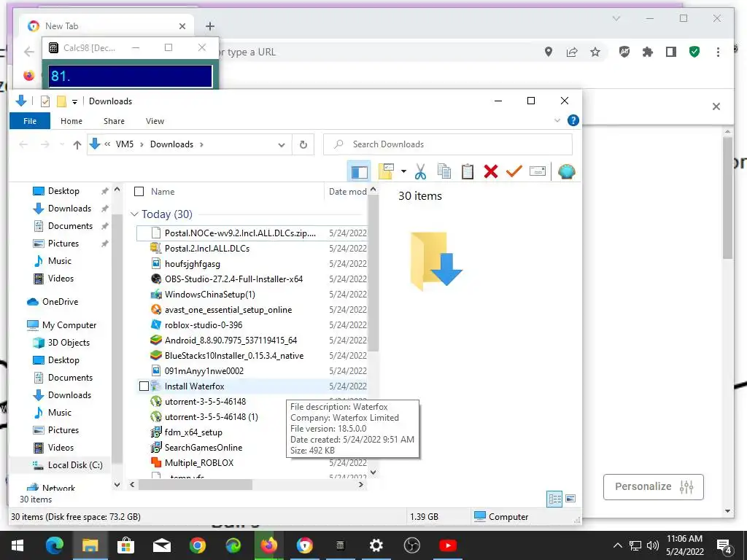Tick the checkbox for Install Waterfox
This screenshot has height=560, width=747.
point(144,386)
